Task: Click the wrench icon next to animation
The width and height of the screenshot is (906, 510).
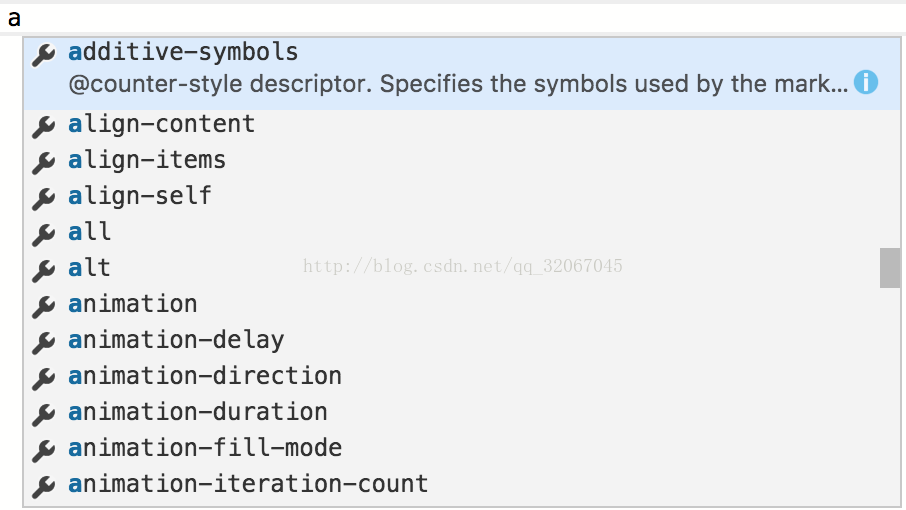Action: [x=43, y=306]
